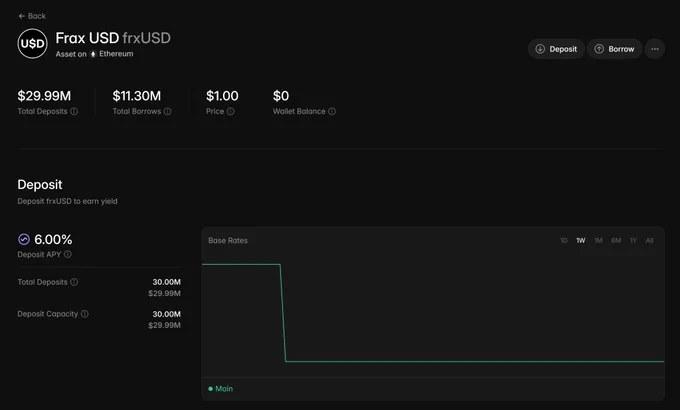Show info for header Total Deposits
Viewport: 680px width, 410px height.
click(74, 112)
